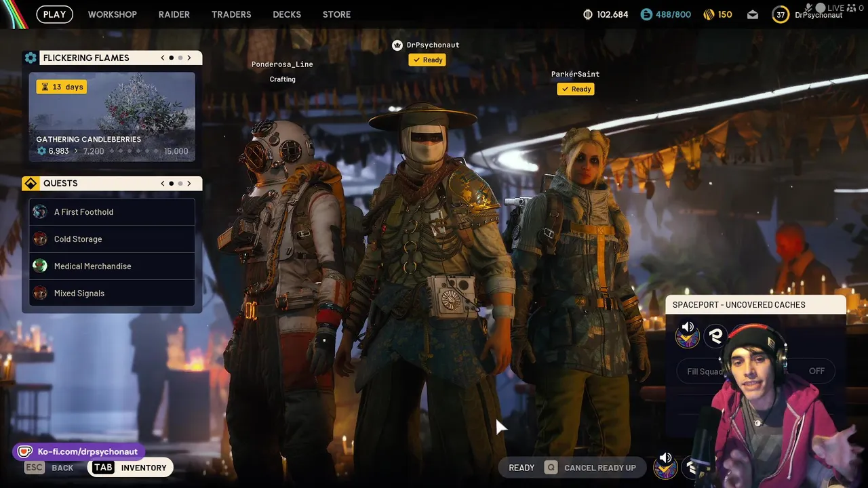The image size is (868, 488).
Task: Click the 13 days timer badge
Action: (x=62, y=87)
